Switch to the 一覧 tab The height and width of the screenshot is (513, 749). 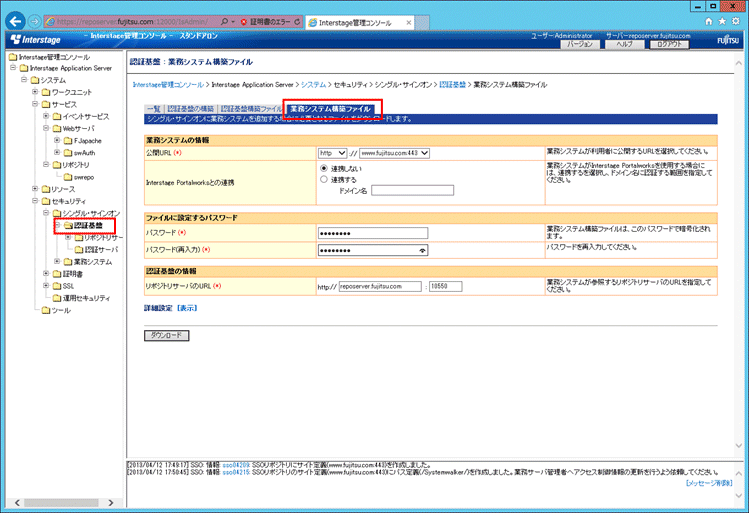pyautogui.click(x=154, y=109)
